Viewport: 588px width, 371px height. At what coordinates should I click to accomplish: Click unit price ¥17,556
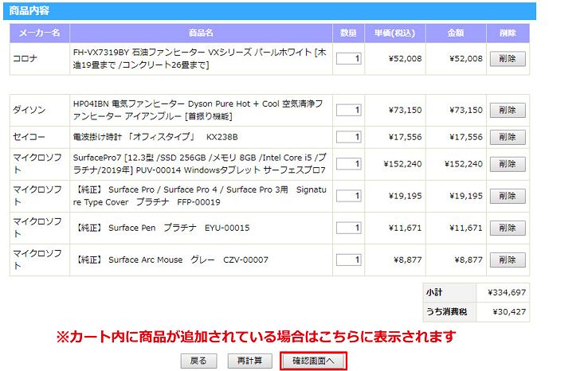[x=405, y=137]
